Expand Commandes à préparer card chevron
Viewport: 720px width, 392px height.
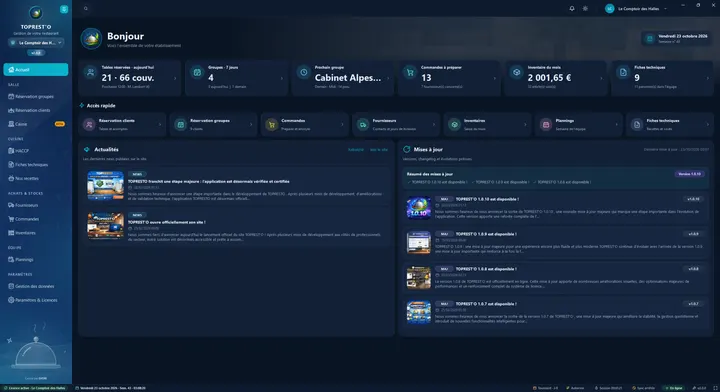[495, 78]
